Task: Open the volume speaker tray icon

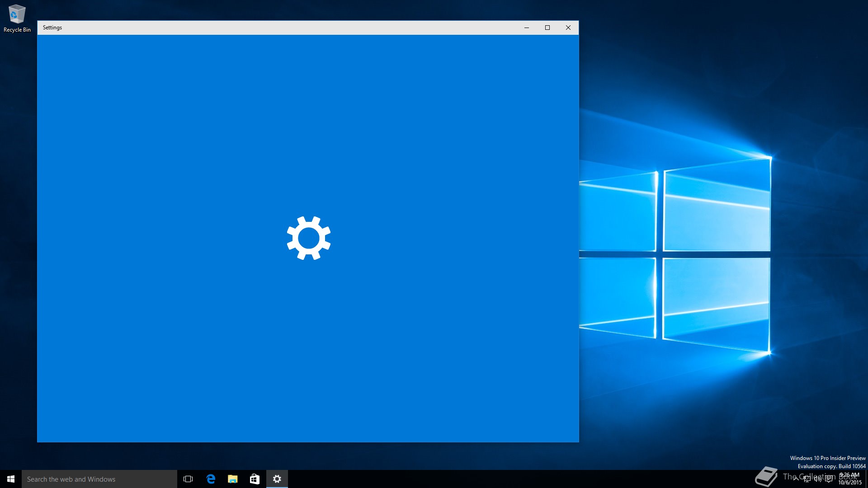Action: pos(818,479)
